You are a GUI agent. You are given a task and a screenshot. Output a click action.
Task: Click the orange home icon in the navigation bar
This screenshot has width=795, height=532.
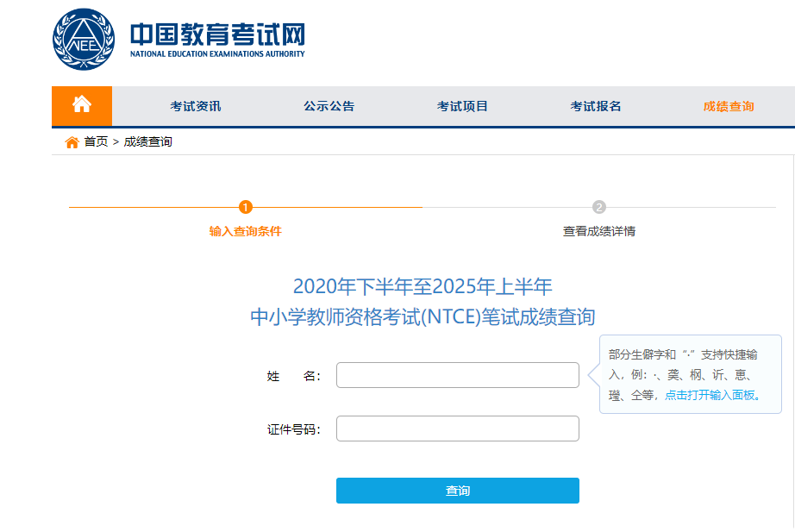click(82, 105)
